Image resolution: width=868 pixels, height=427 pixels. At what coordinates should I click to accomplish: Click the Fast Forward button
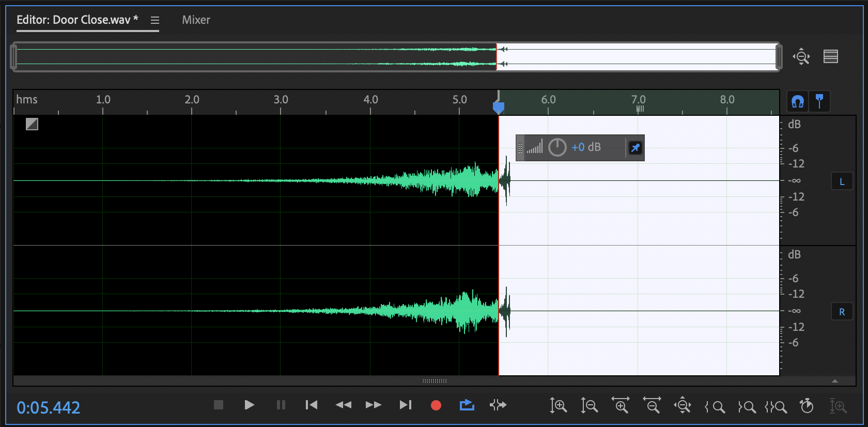374,405
